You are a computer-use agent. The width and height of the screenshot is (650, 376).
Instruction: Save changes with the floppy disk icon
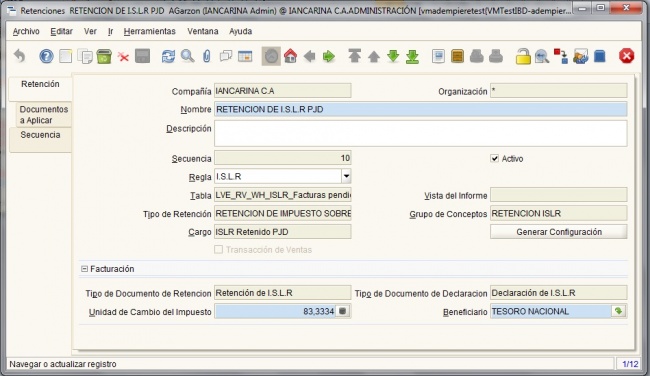(x=142, y=56)
